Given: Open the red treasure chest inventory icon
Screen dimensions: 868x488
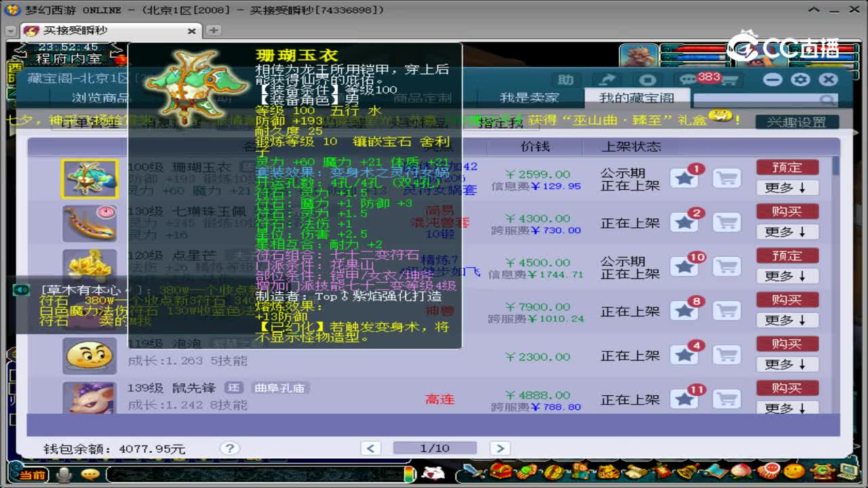Looking at the screenshot, I should click(x=502, y=472).
